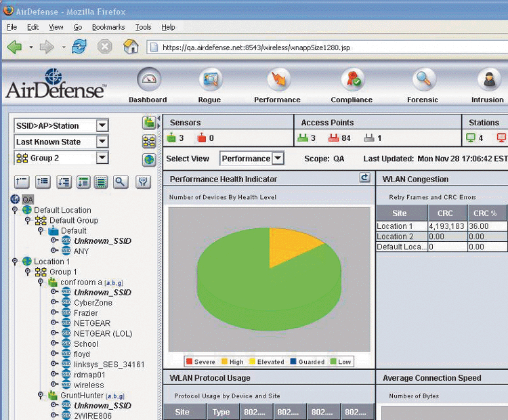The image size is (508, 420).
Task: Click the browser URL address field
Action: tap(328, 47)
